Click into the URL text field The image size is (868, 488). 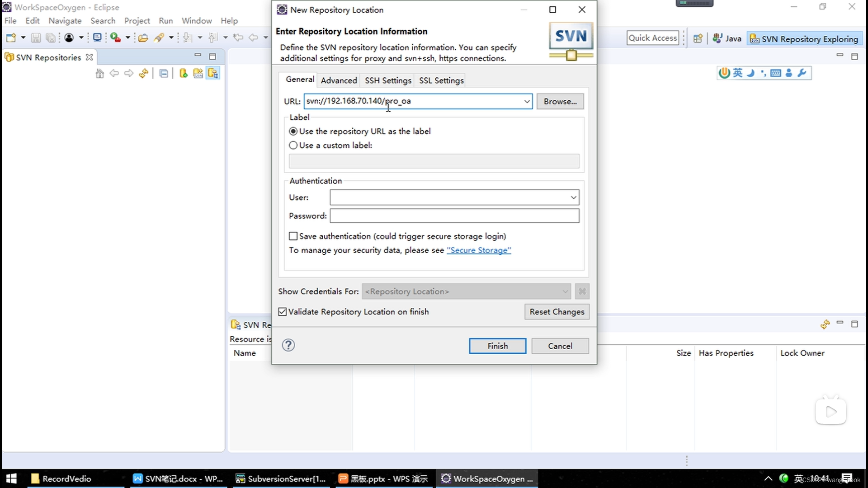pos(413,101)
